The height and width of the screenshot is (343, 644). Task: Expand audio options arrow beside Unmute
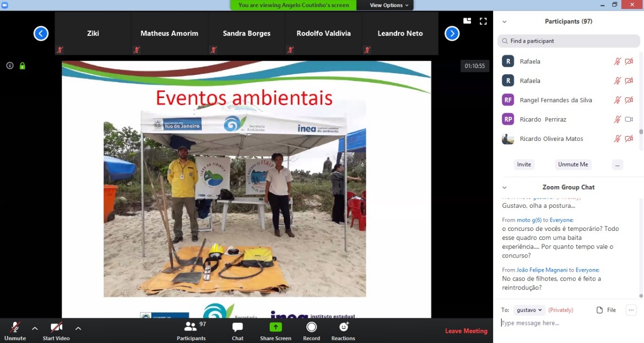click(35, 328)
